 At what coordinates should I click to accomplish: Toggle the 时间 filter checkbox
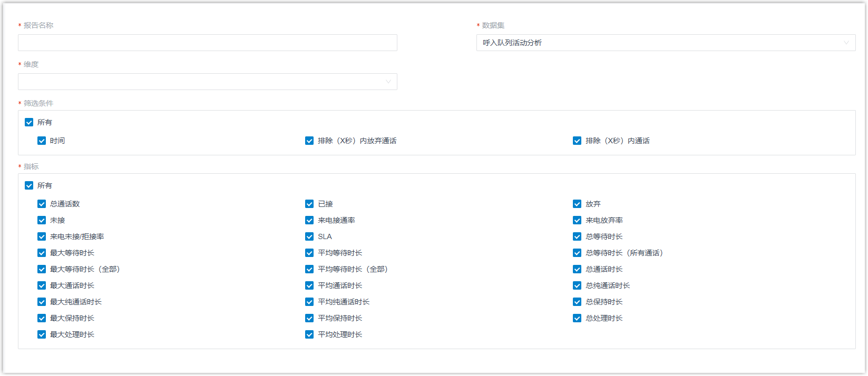[x=42, y=141]
